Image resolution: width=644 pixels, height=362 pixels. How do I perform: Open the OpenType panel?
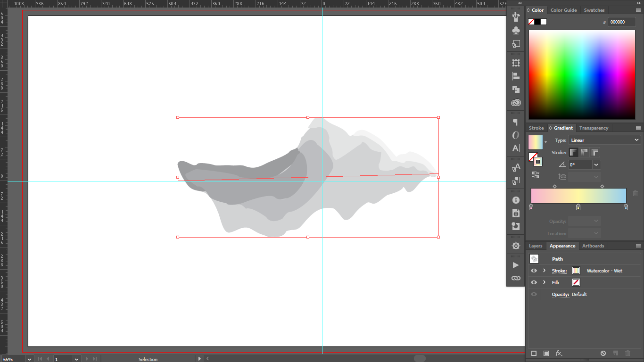coord(516,135)
